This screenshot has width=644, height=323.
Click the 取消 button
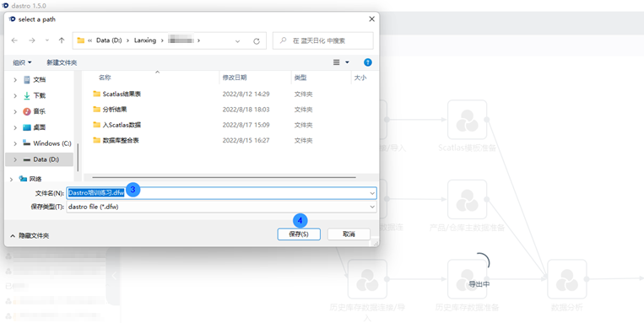[349, 234]
